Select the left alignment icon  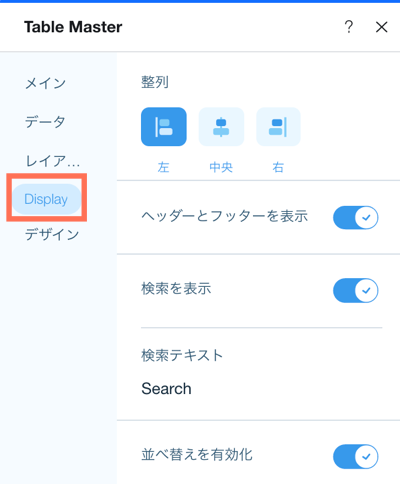click(x=164, y=127)
